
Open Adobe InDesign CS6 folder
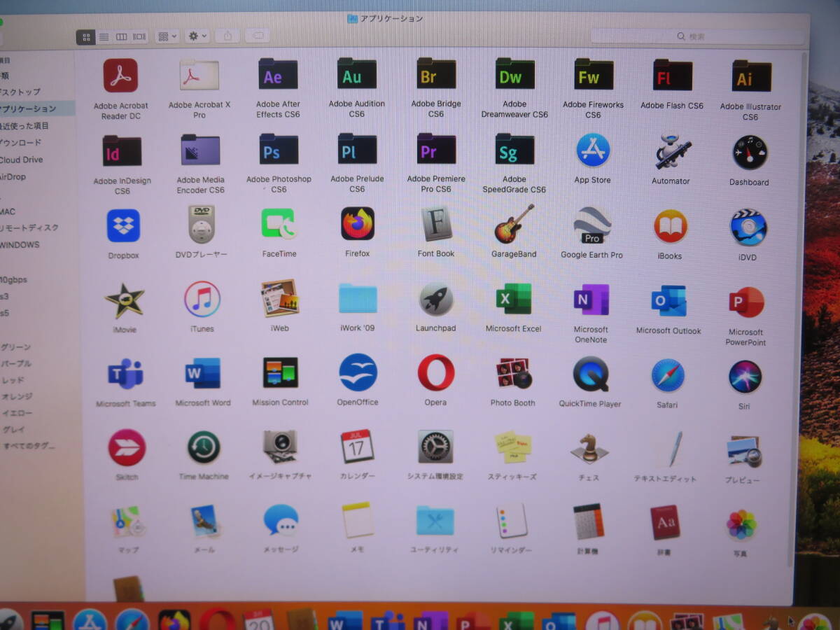coord(122,150)
